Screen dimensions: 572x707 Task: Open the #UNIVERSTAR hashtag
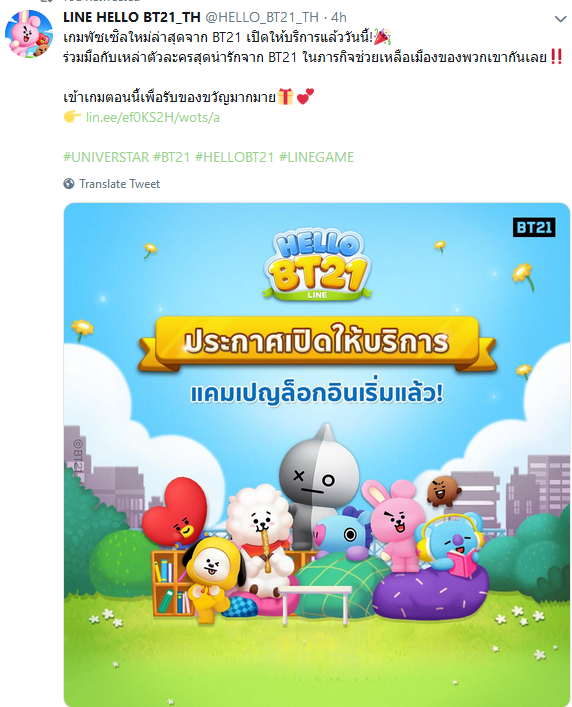pyautogui.click(x=106, y=157)
